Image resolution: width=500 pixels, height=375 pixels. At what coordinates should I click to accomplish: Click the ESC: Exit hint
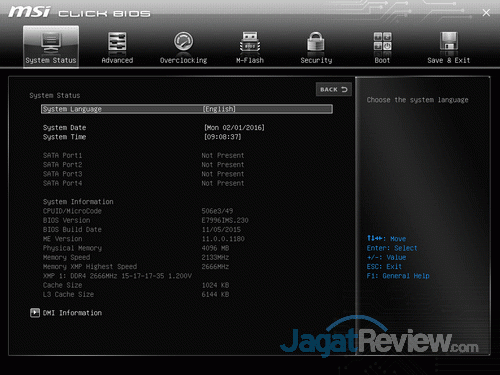click(x=384, y=267)
